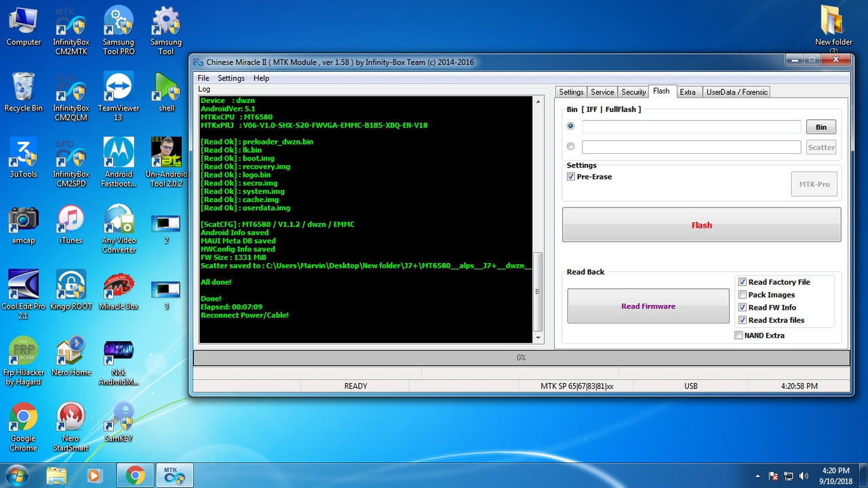Toggle the Pre-Erase checkbox
The height and width of the screenshot is (488, 868).
pos(571,176)
